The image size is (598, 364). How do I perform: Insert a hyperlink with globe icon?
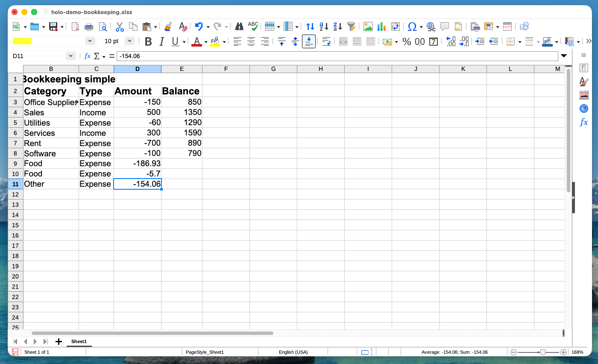pyautogui.click(x=431, y=26)
